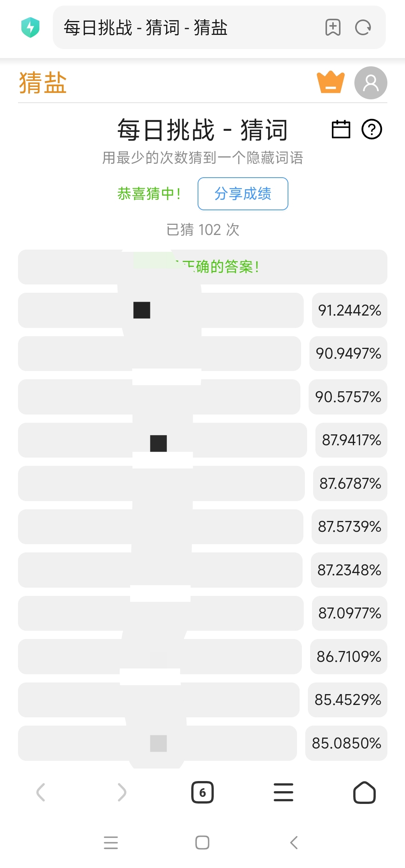Open tab switcher showing 6 tabs
This screenshot has height=868, width=405.
tap(202, 792)
